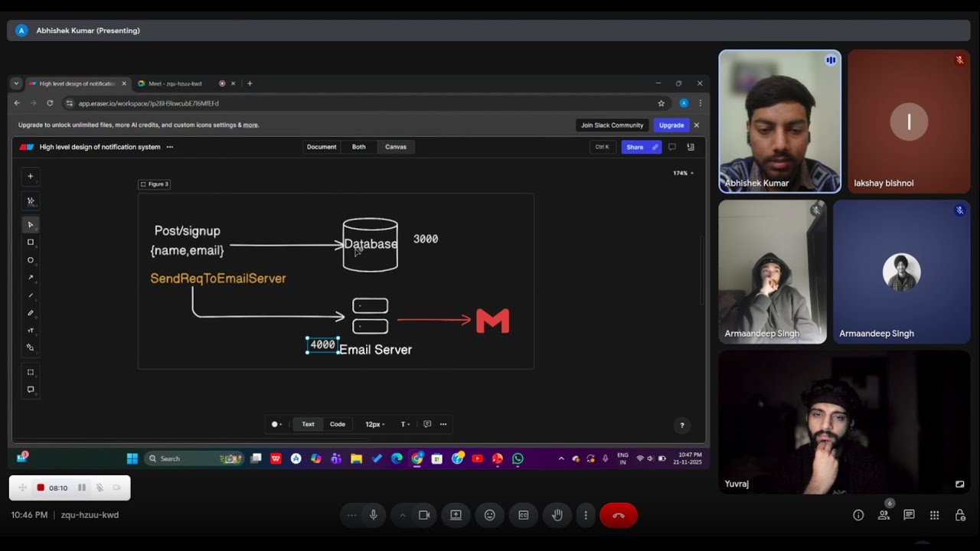
Task: Open a new Chrome tab
Action: tap(250, 83)
